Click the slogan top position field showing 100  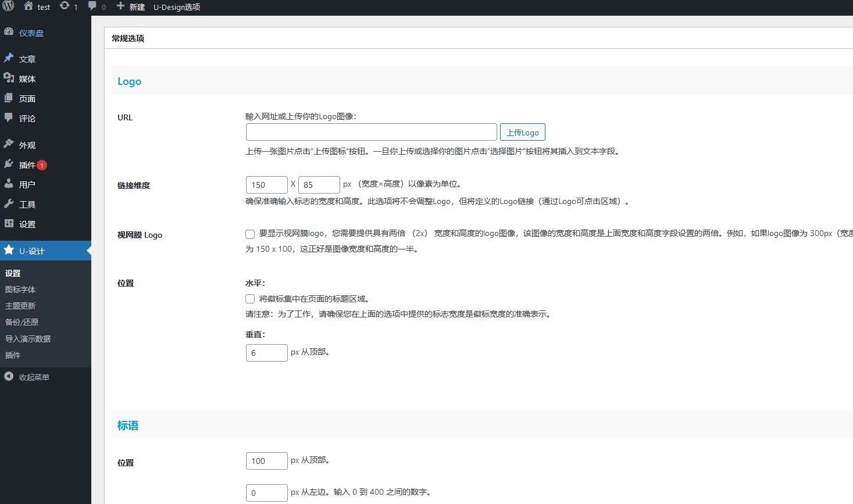pyautogui.click(x=267, y=461)
